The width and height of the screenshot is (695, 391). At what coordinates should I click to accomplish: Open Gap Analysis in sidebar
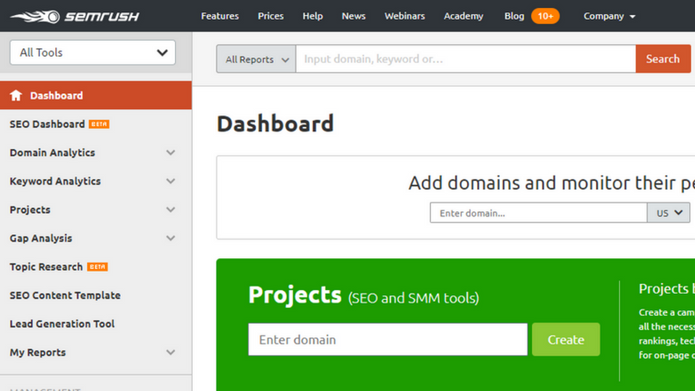41,238
